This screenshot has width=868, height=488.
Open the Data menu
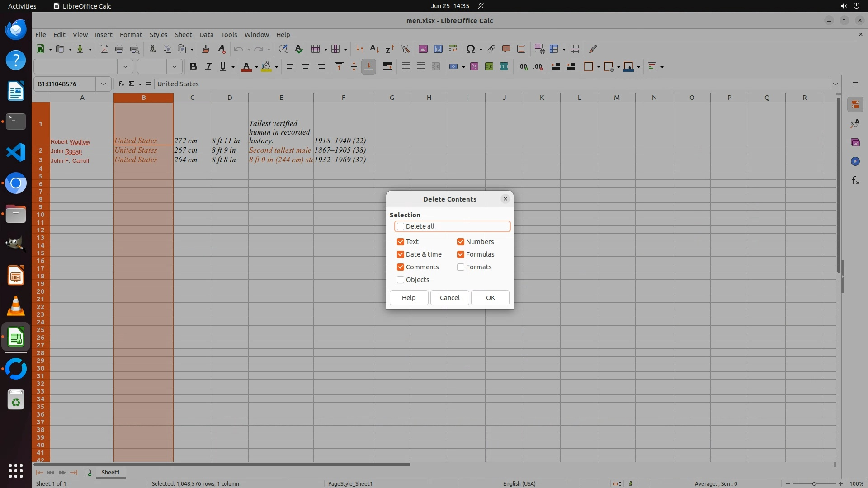click(x=206, y=34)
